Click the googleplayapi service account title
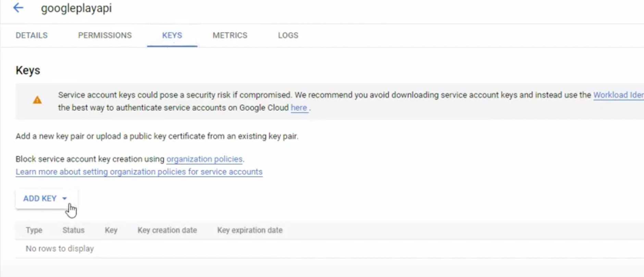Screen dimensions: 644x277 (76, 8)
